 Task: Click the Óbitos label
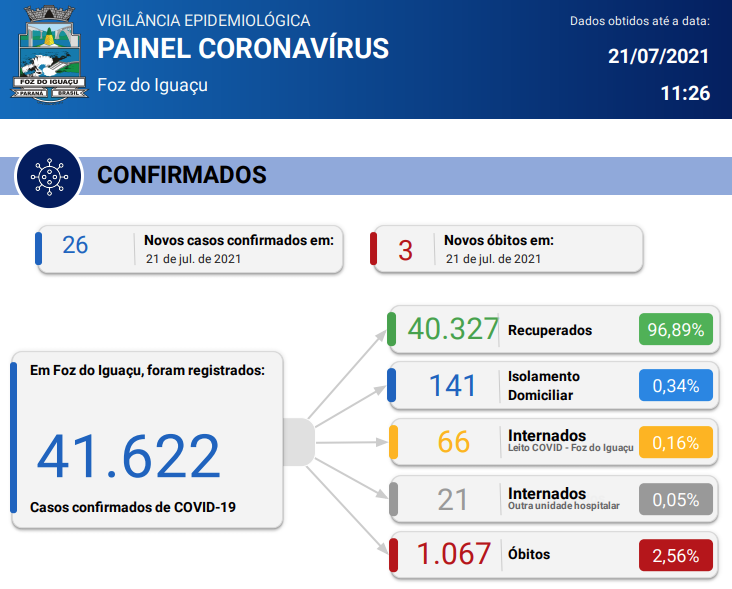(x=529, y=554)
